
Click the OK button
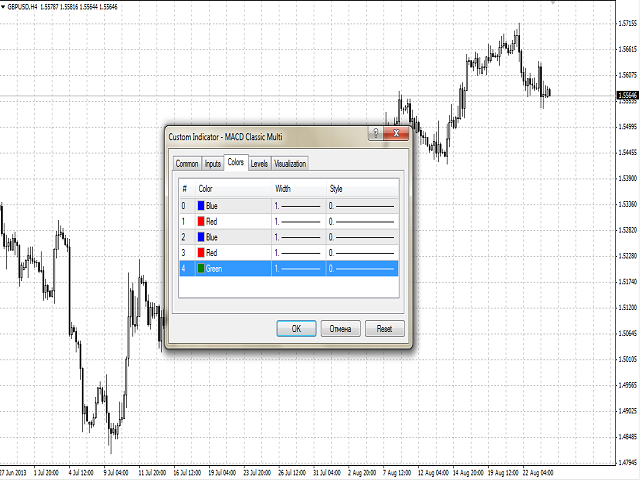pyautogui.click(x=296, y=329)
